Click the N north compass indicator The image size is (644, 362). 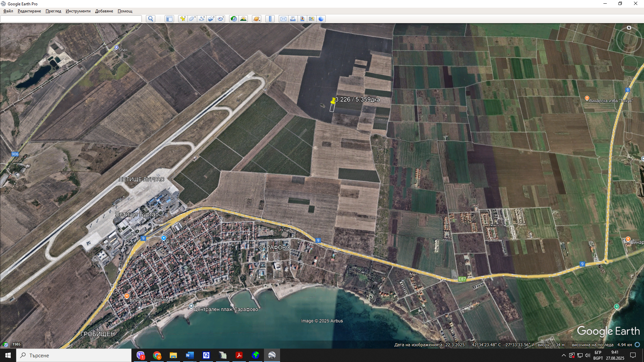(629, 28)
